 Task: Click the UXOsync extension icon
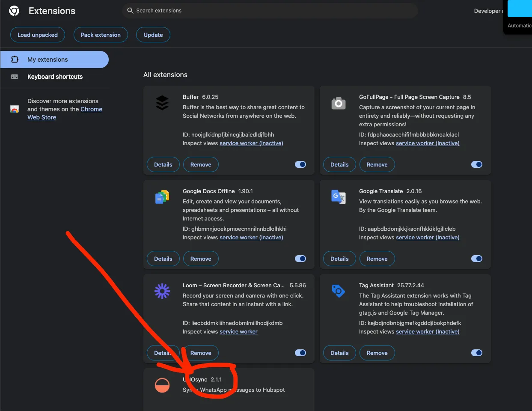point(162,385)
